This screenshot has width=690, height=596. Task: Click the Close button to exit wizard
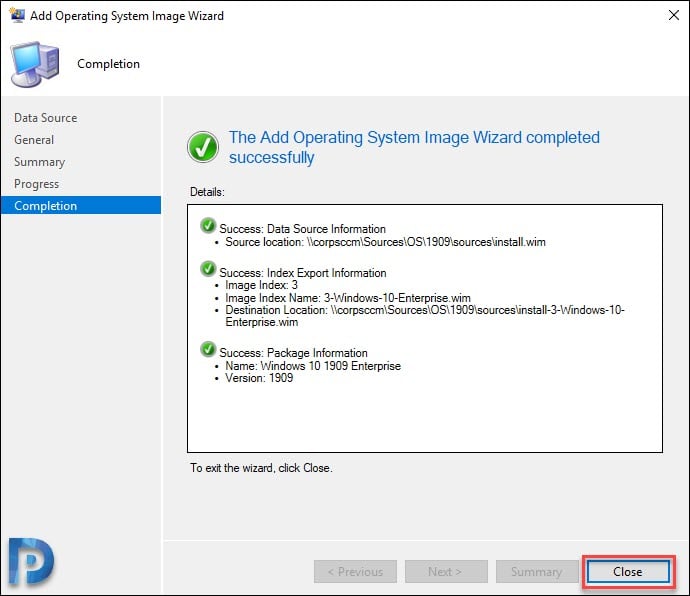628,571
